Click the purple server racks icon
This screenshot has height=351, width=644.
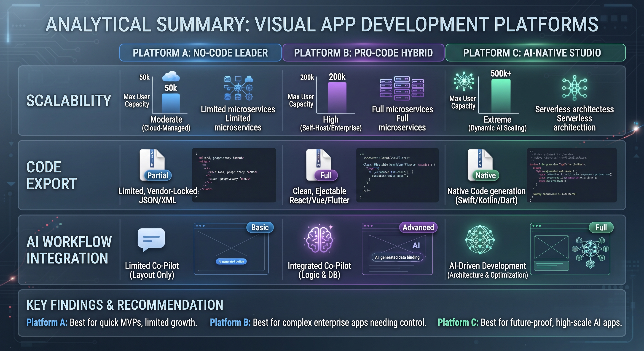click(402, 88)
